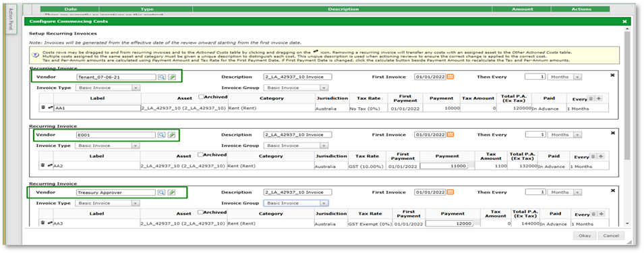Image resolution: width=644 pixels, height=253 pixels.
Task: Edit vendor Treasury Approver with pencil icon
Action: pyautogui.click(x=172, y=192)
